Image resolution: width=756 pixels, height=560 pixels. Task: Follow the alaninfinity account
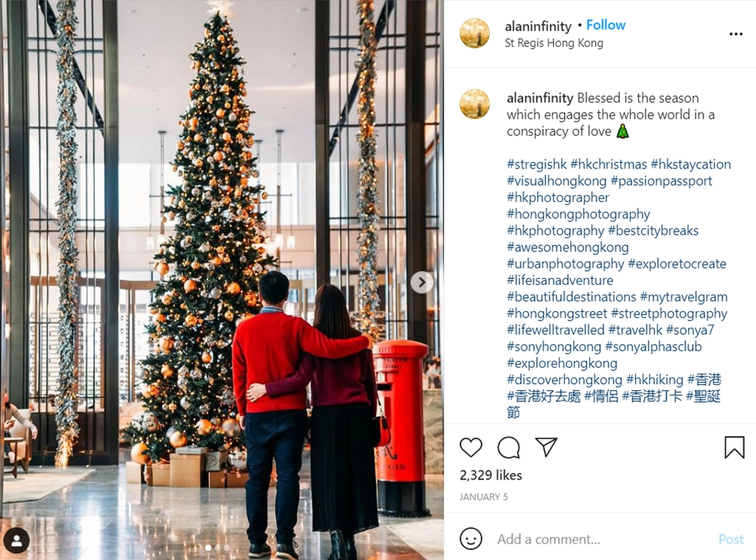(605, 25)
